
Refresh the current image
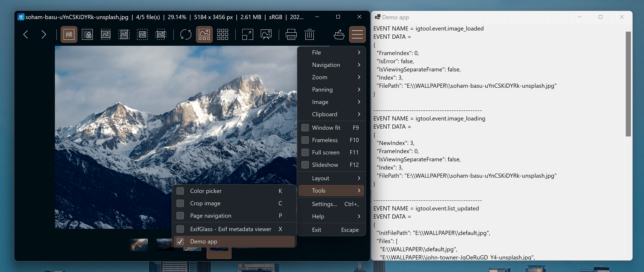pyautogui.click(x=185, y=34)
